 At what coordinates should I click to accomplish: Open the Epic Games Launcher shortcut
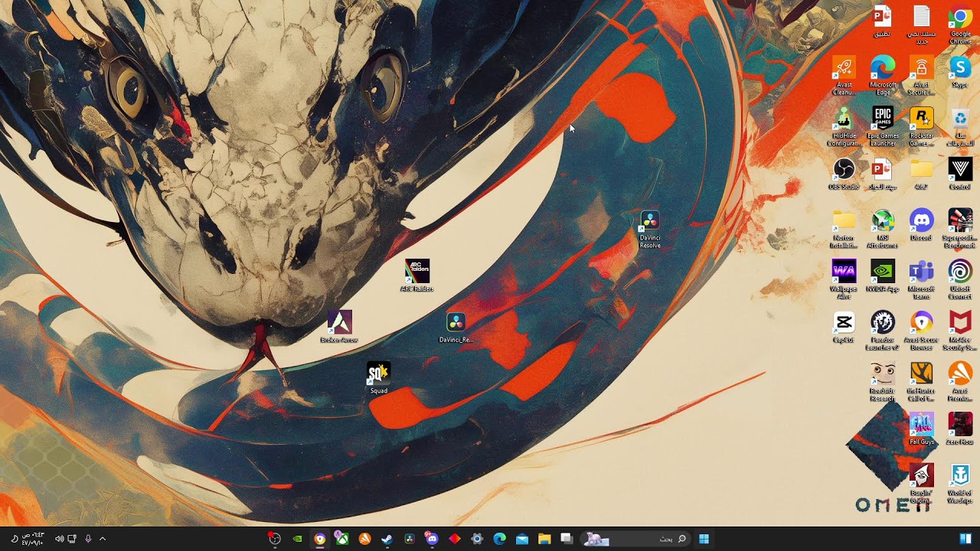[883, 127]
